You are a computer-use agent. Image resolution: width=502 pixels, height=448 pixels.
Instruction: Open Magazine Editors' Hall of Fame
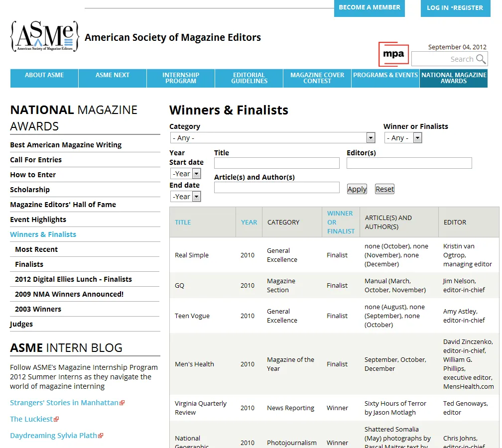click(x=63, y=205)
